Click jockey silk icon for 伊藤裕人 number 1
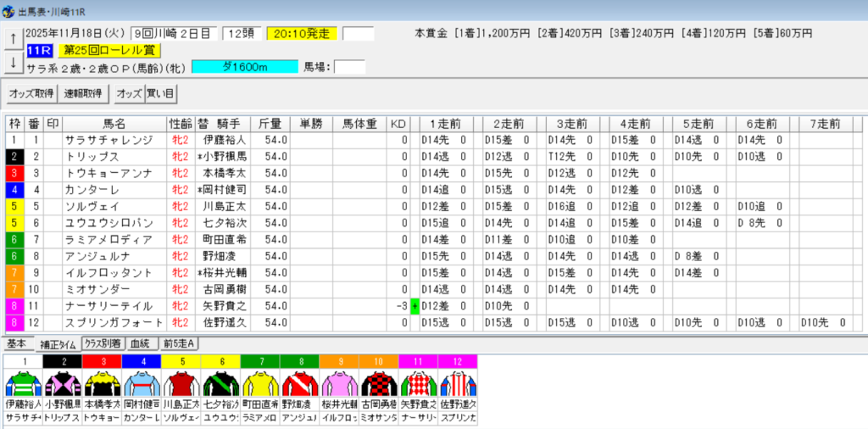The height and width of the screenshot is (429, 868). click(x=23, y=383)
